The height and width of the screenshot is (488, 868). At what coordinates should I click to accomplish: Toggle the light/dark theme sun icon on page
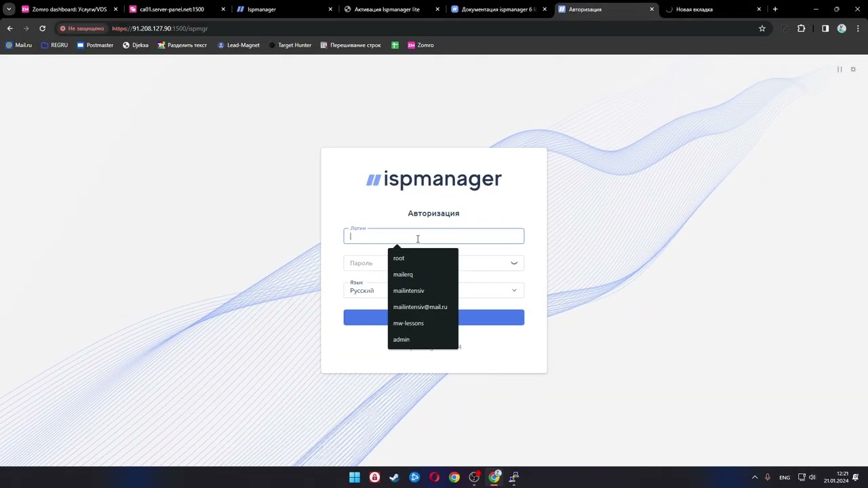(x=853, y=69)
